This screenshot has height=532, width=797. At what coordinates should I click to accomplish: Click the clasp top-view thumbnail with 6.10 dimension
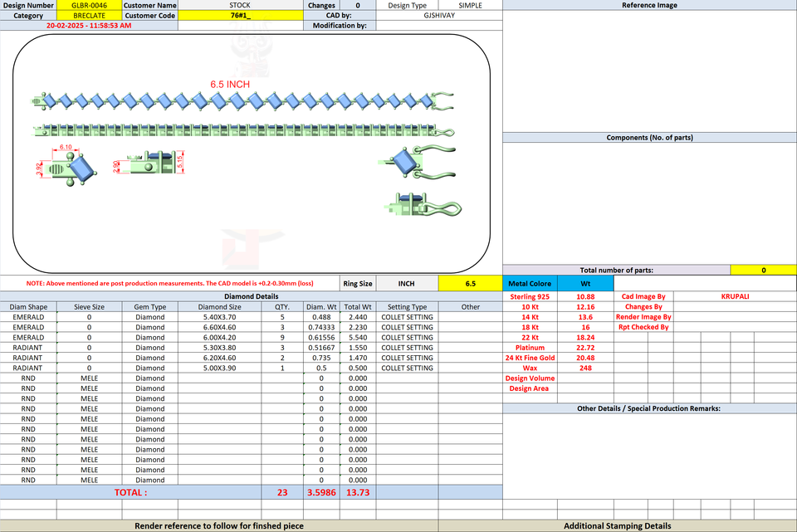[x=66, y=166]
